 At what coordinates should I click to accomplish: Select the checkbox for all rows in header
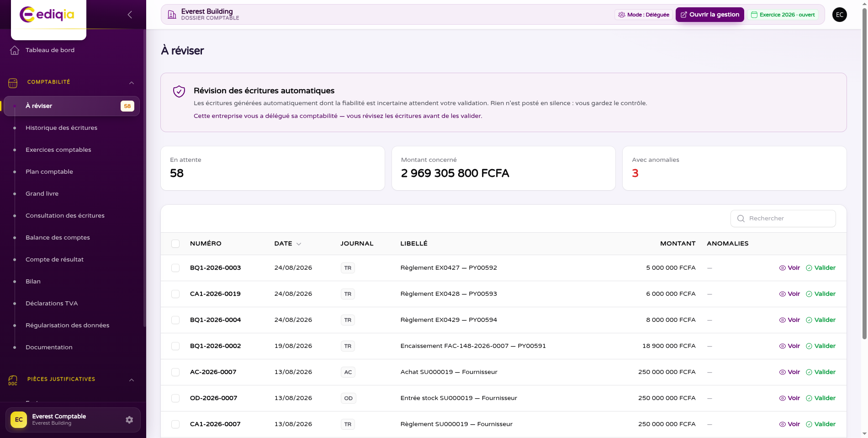pyautogui.click(x=175, y=244)
